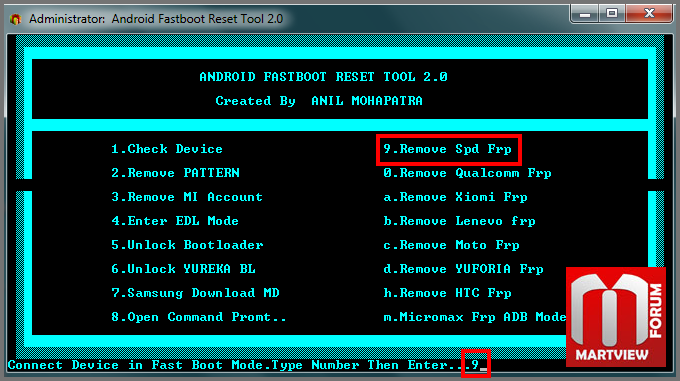Click menu line '0.Remove Qualcomm Frp'
The image size is (680, 381).
(467, 173)
